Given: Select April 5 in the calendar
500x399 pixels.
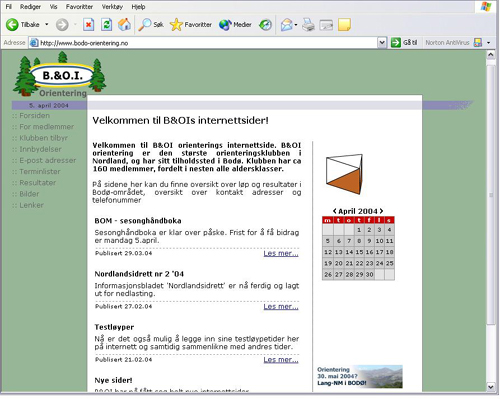Looking at the screenshot, I should pos(328,241).
